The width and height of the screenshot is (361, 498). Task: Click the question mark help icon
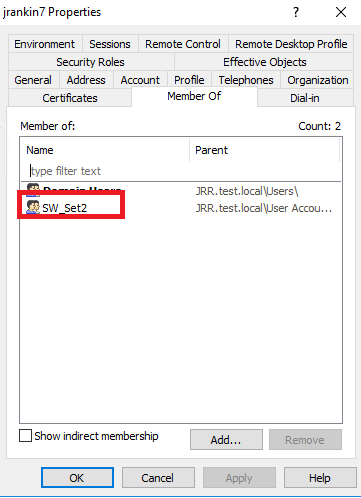click(296, 12)
